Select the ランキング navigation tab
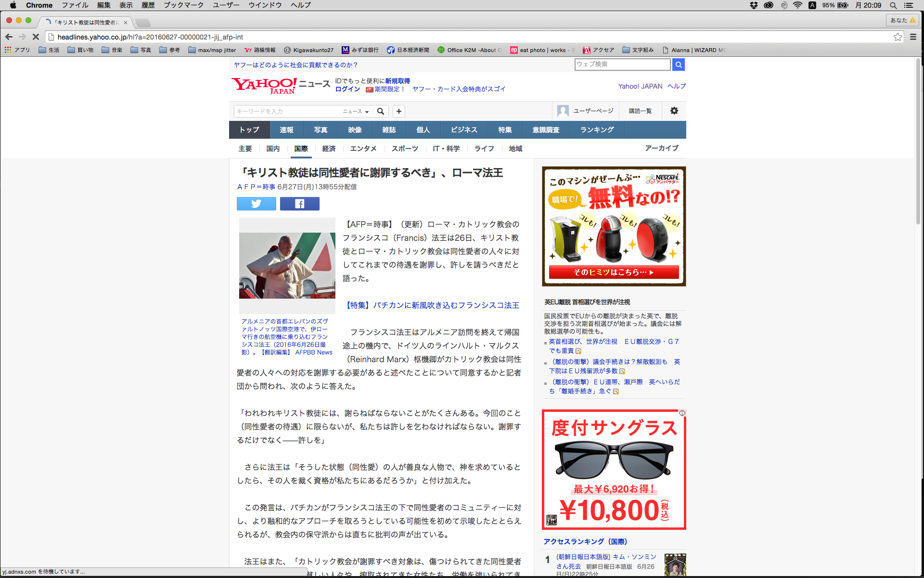This screenshot has width=924, height=578. tap(597, 130)
